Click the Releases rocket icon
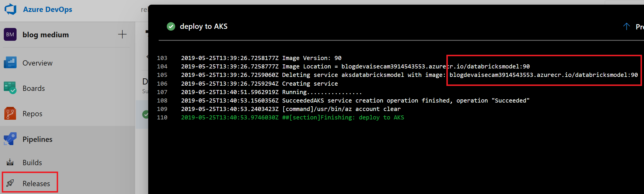The width and height of the screenshot is (644, 194). click(x=10, y=183)
